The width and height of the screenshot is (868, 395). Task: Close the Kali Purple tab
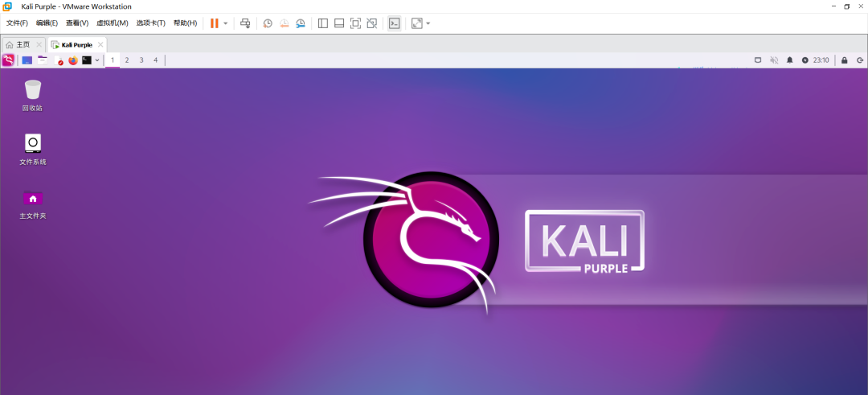100,45
